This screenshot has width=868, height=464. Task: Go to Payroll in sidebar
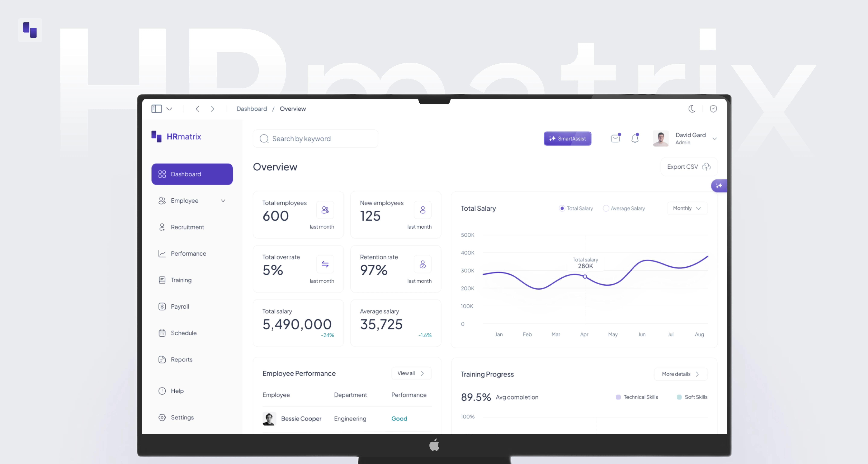click(180, 306)
